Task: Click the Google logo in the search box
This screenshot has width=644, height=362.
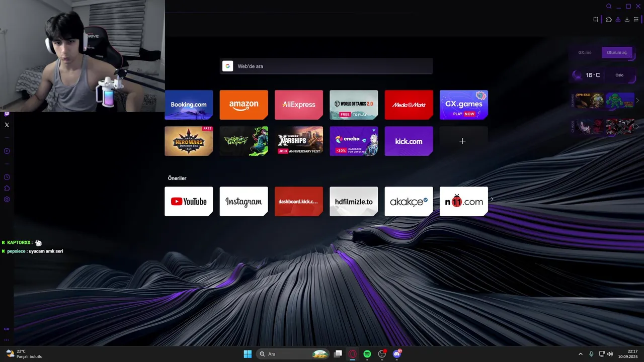Action: (227, 66)
